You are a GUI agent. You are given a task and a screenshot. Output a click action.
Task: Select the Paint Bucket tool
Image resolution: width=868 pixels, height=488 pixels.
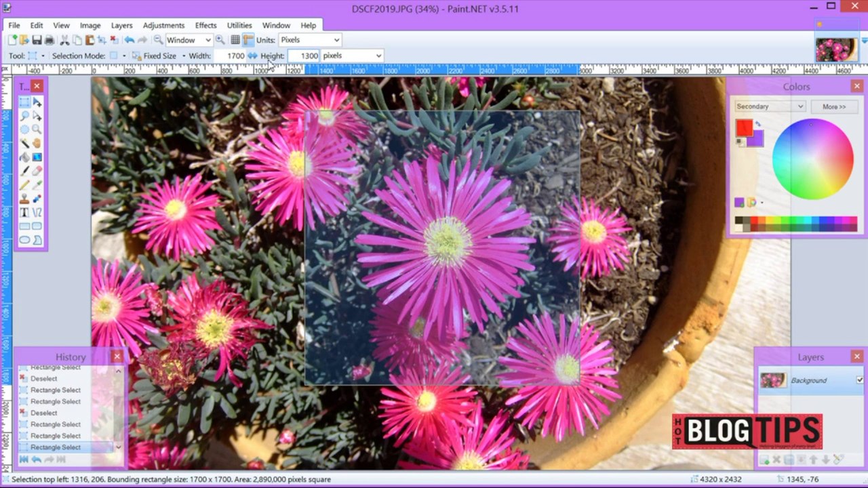pos(24,157)
